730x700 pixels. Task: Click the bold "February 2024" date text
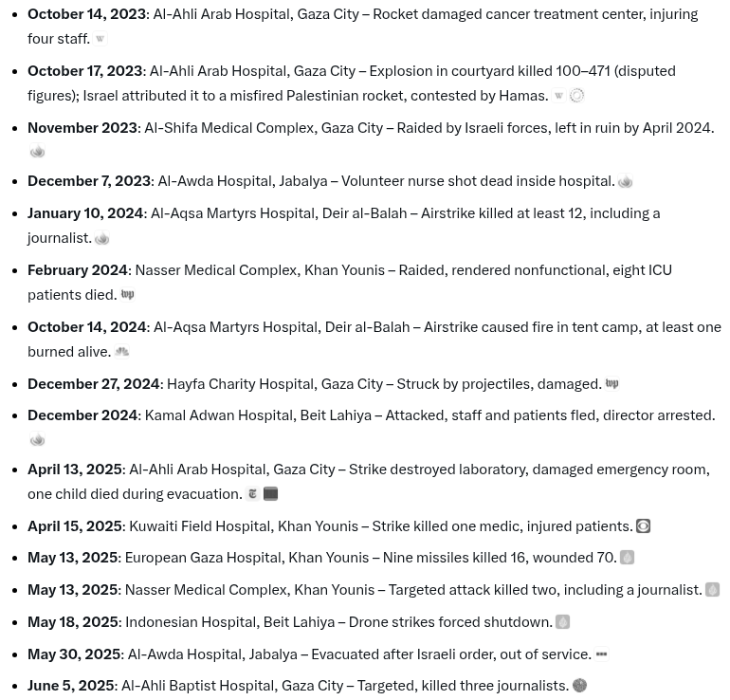(78, 270)
